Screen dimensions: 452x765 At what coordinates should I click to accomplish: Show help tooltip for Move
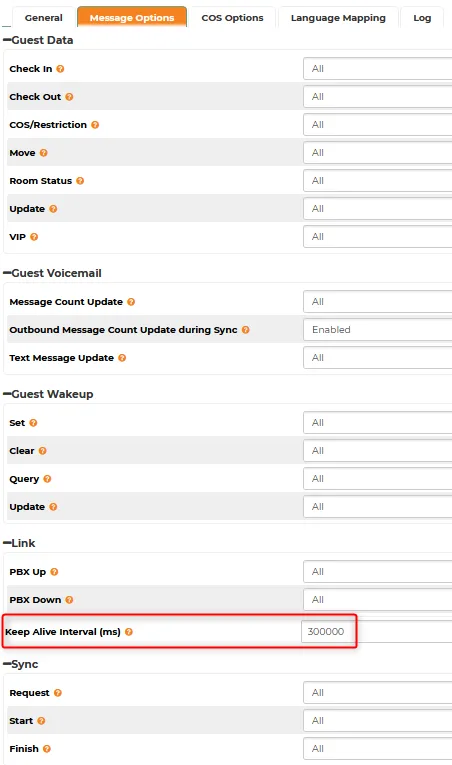click(x=43, y=153)
